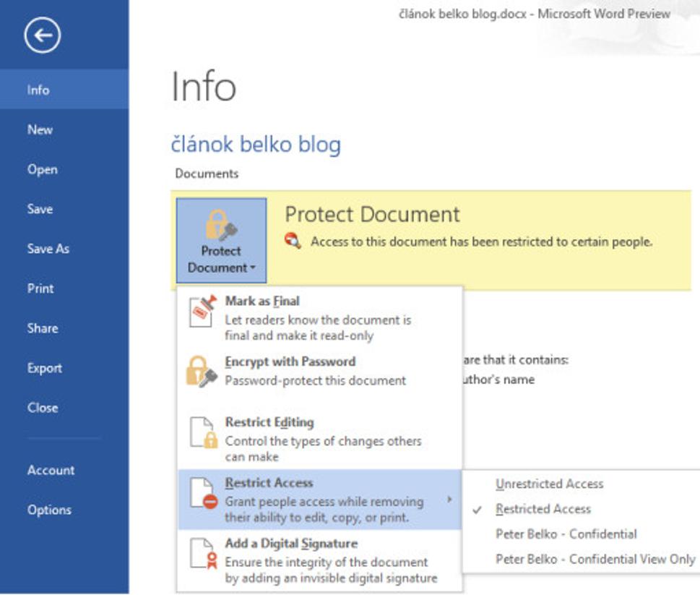The image size is (700, 595).
Task: Select Add a Digital Signature entry
Action: 319,560
